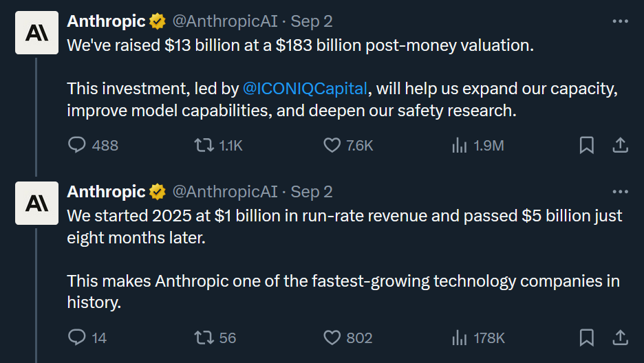This screenshot has height=363, width=644.
Task: Open more options on the second tweet
Action: [x=620, y=192]
